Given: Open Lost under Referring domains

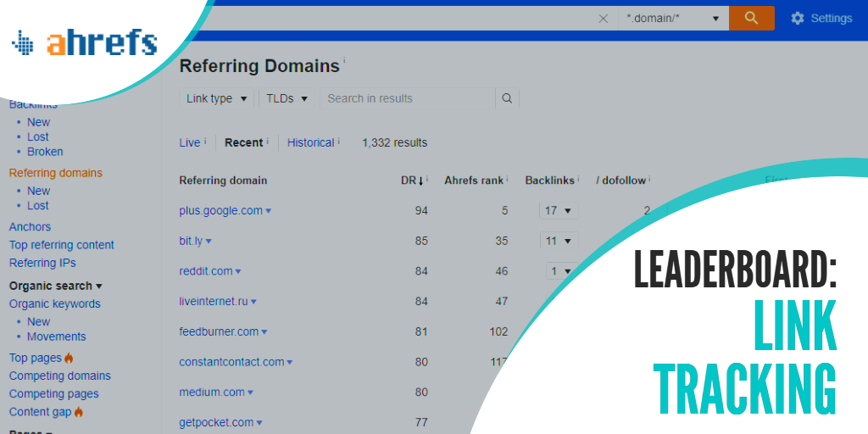Looking at the screenshot, I should point(38,205).
